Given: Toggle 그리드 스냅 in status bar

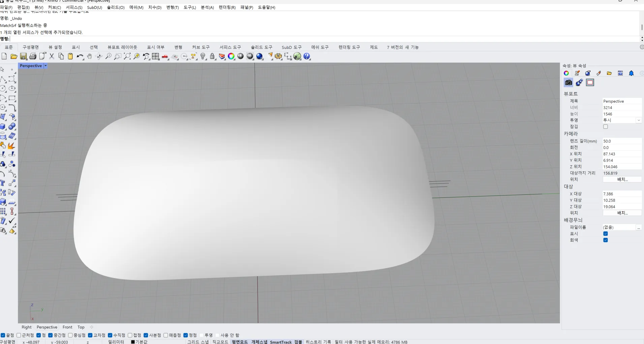Looking at the screenshot, I should click(x=198, y=342).
